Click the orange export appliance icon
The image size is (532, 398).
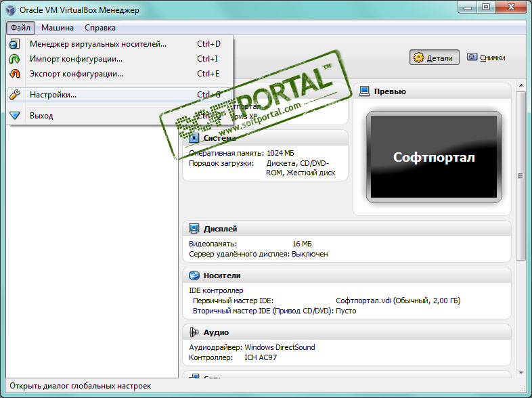[x=15, y=74]
